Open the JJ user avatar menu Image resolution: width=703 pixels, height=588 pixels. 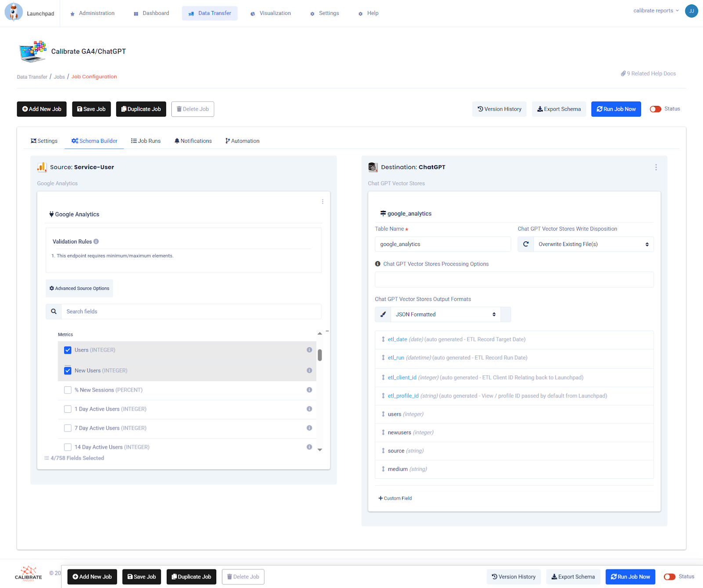click(692, 11)
